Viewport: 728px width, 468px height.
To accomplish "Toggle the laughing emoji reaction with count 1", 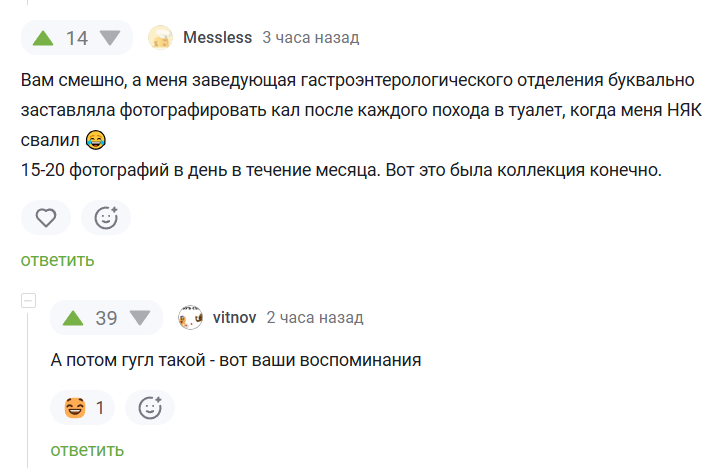I will [x=83, y=408].
